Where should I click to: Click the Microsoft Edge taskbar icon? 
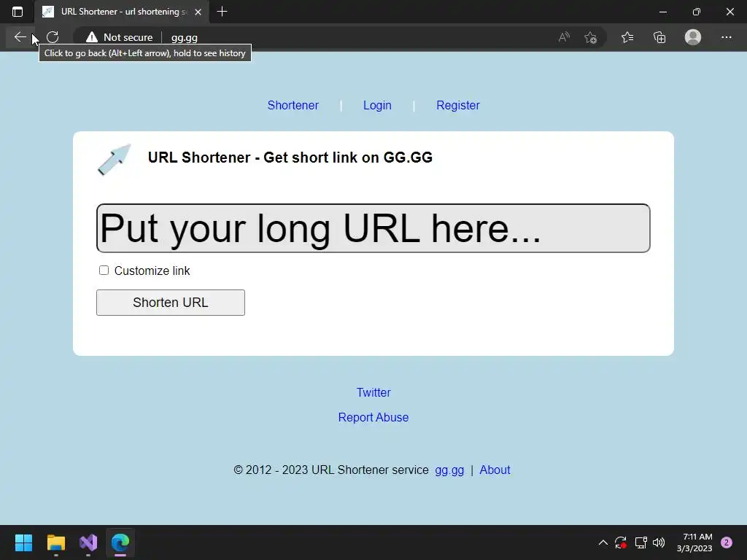click(120, 542)
